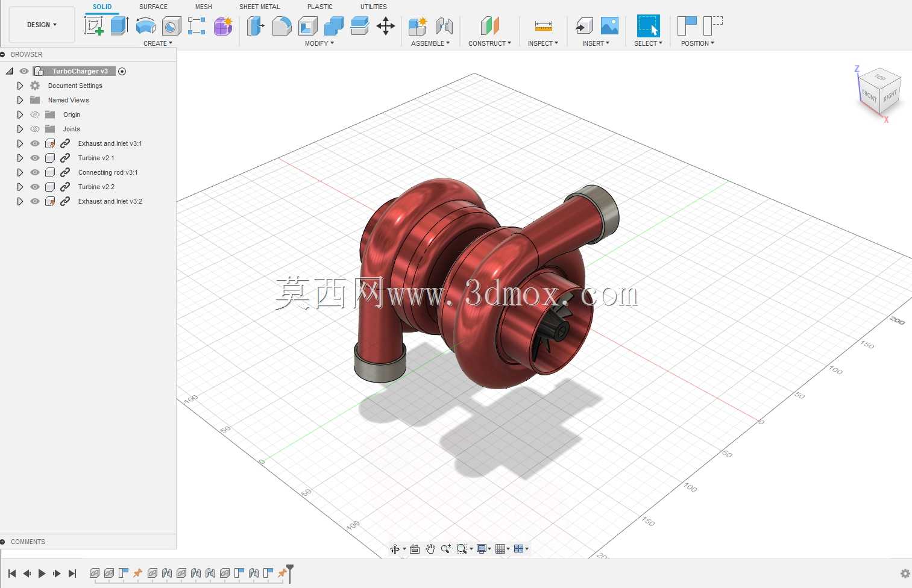Open the Viewports layout dropdown
The width and height of the screenshot is (912, 588).
tap(521, 549)
